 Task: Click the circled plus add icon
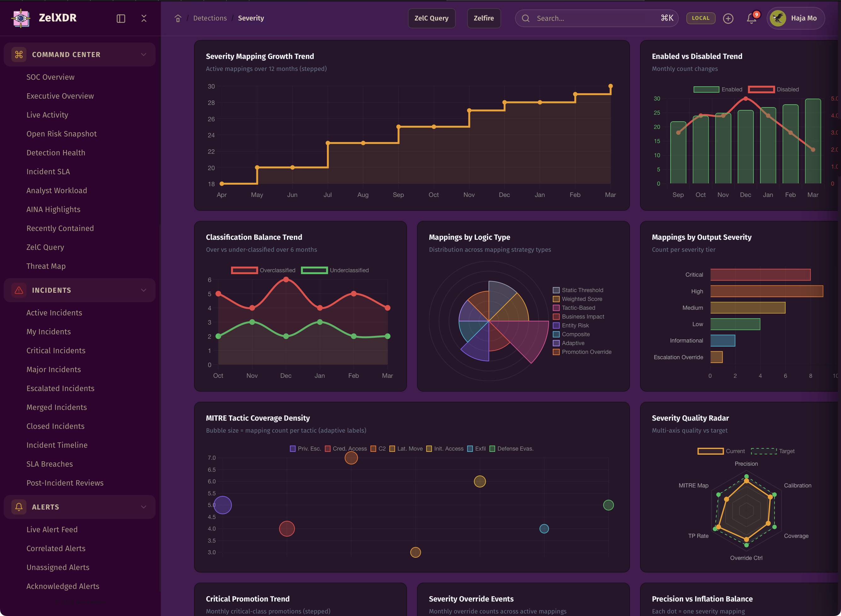[728, 18]
